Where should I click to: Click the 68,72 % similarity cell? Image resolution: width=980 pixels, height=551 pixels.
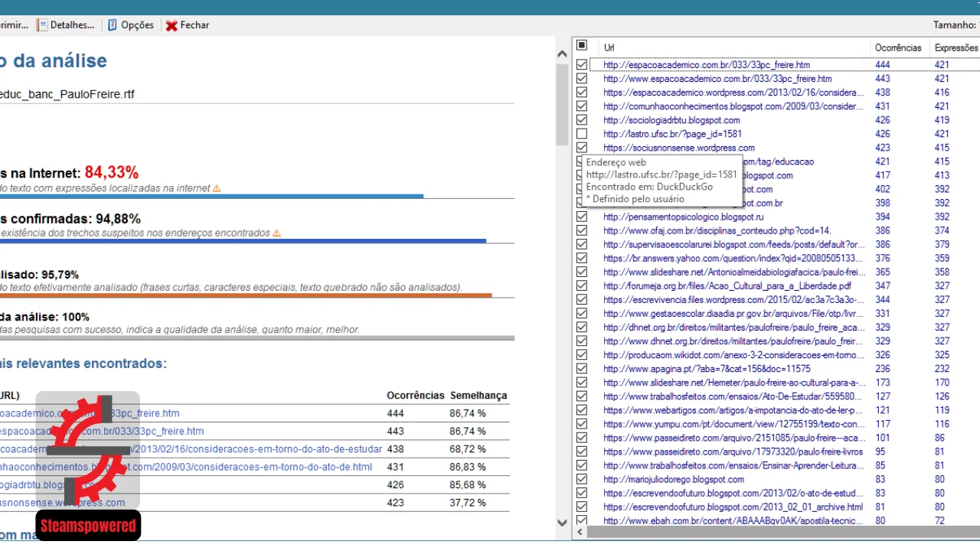point(468,448)
